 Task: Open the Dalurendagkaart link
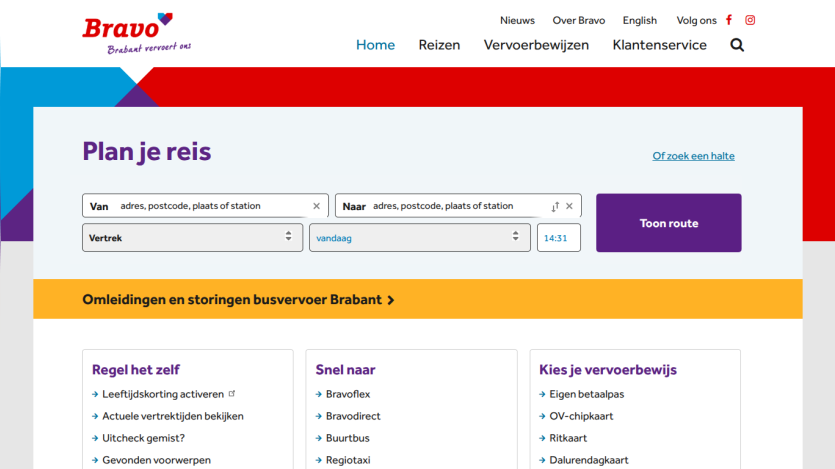pyautogui.click(x=588, y=460)
